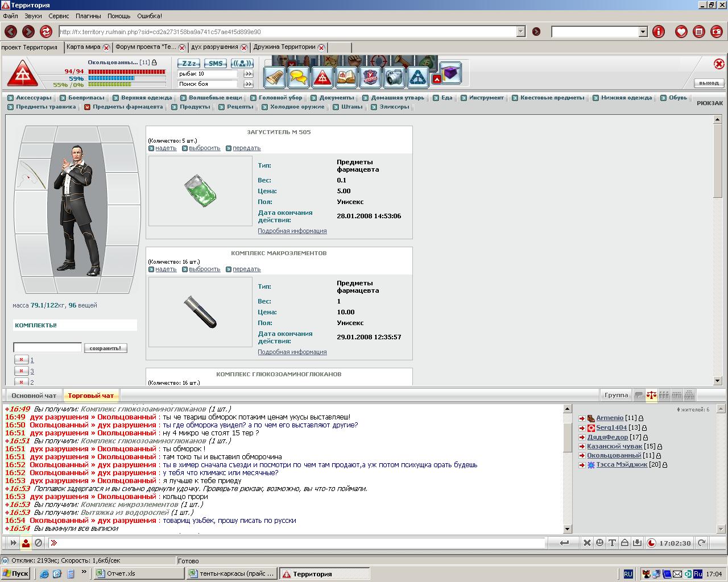728x582 pixels.
Task: Expand the arrows next to Поиск боя
Action: (x=248, y=84)
